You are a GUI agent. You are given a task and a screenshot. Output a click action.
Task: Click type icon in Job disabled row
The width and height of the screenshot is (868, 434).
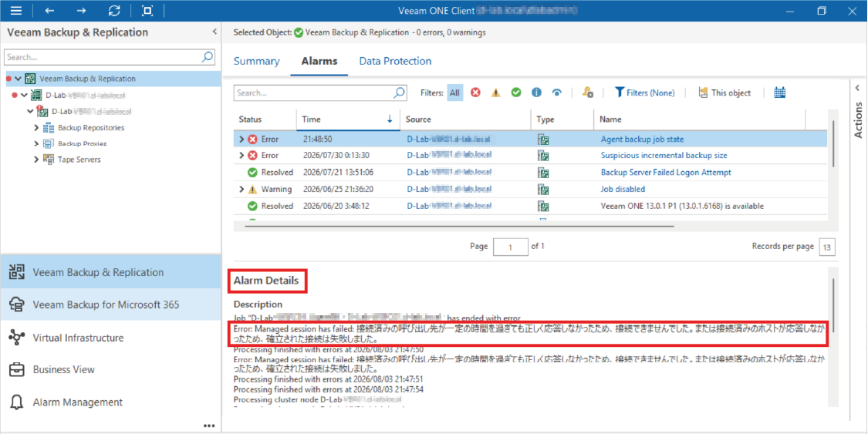tap(544, 189)
